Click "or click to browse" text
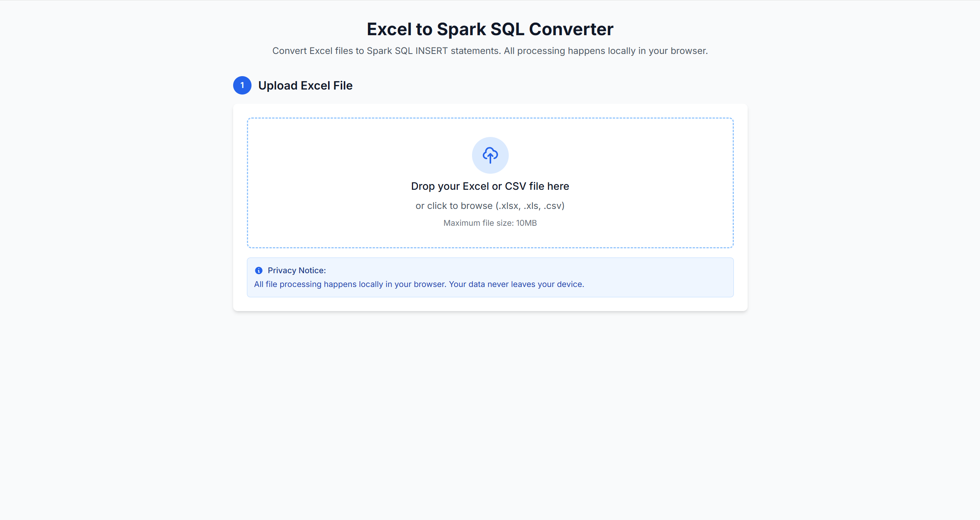Screen dimensions: 980x520 (x=454, y=206)
